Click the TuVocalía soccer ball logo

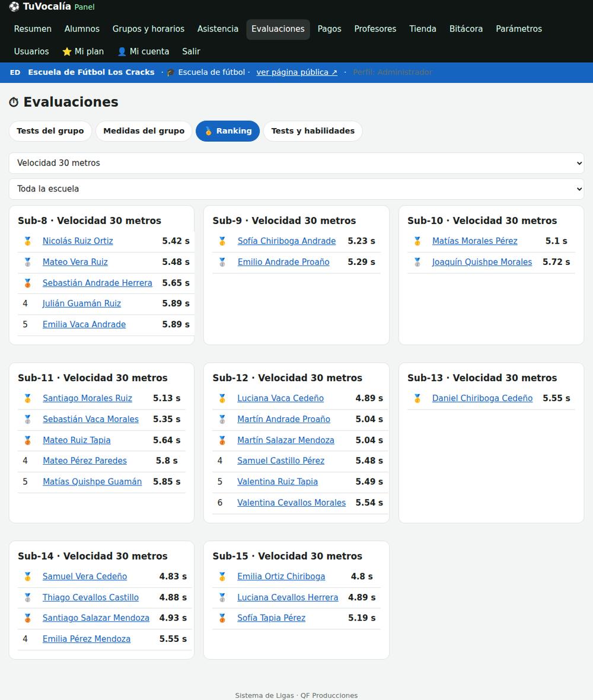[x=14, y=7]
